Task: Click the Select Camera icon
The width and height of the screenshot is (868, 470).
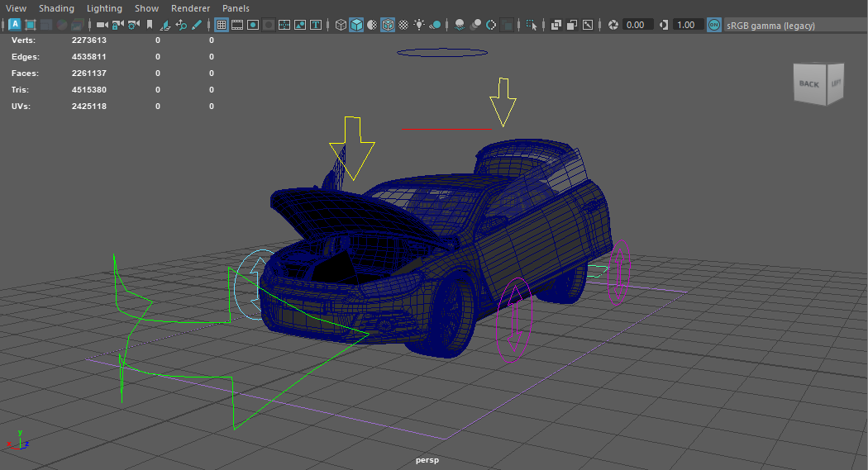Action: coord(103,25)
